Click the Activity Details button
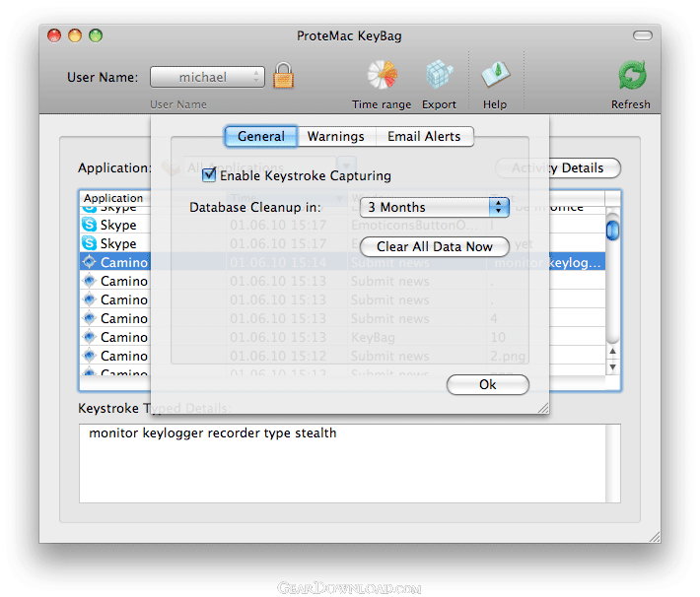This screenshot has width=700, height=597. pyautogui.click(x=558, y=168)
